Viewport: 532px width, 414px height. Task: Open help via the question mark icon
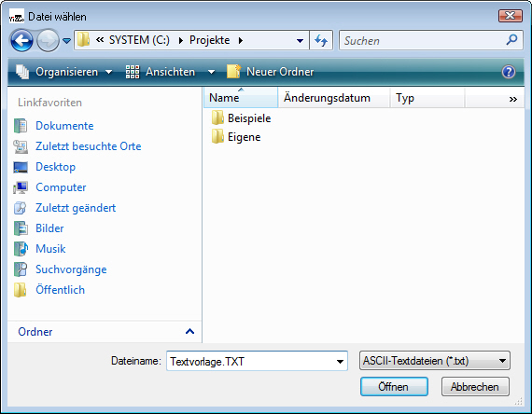509,72
